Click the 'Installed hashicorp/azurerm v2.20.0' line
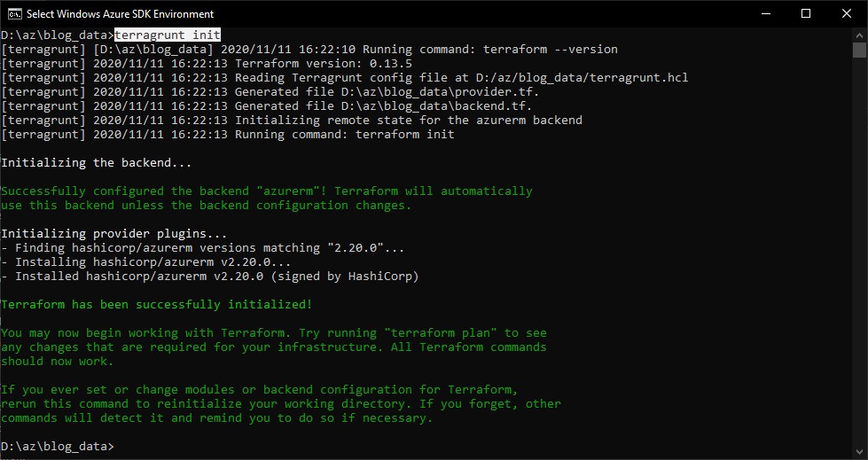The height and width of the screenshot is (460, 868). click(x=210, y=277)
